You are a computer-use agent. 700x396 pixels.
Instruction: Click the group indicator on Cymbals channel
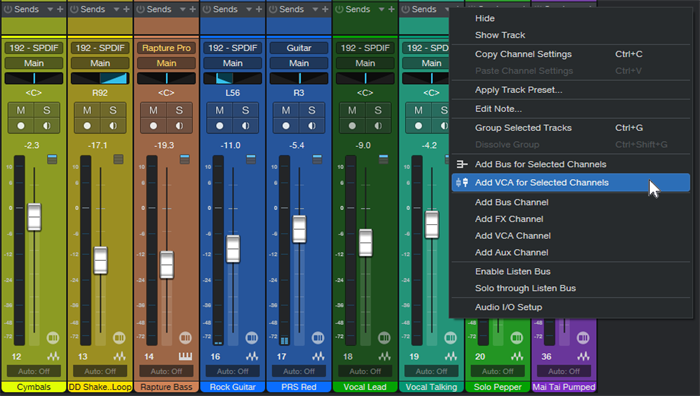tap(52, 159)
